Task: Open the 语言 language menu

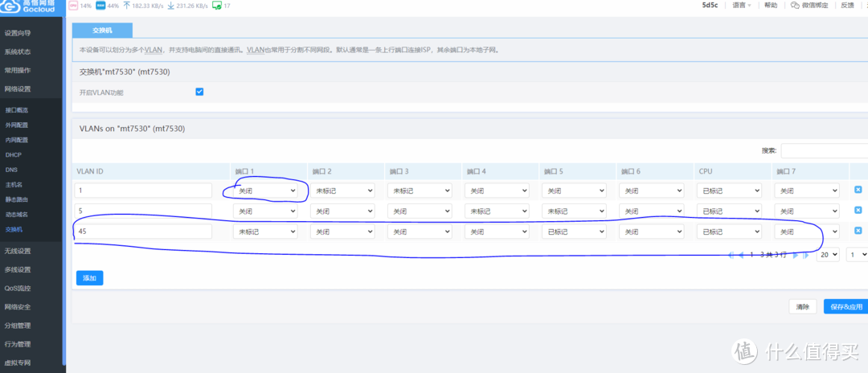Action: pos(741,5)
